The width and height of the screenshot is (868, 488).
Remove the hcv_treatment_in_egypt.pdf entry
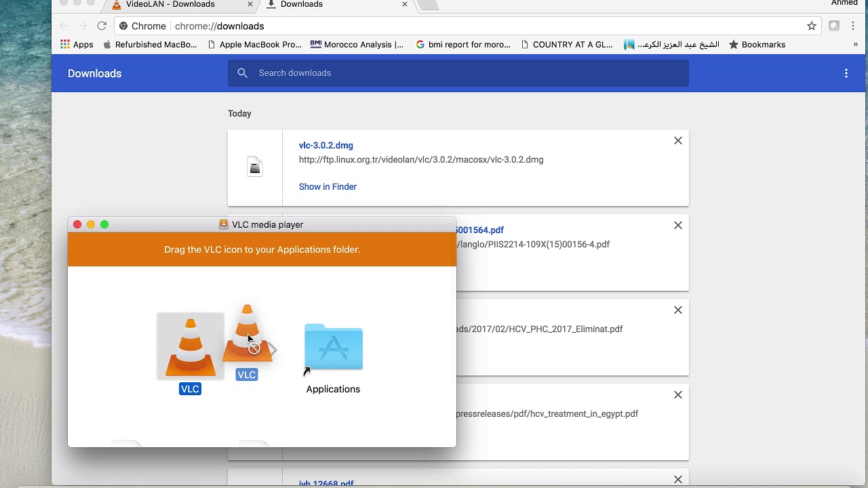(x=678, y=394)
